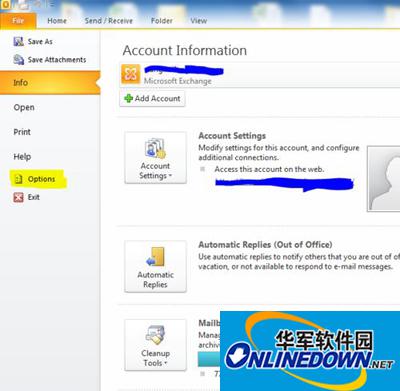Select the Info backstage section

pos(50,83)
